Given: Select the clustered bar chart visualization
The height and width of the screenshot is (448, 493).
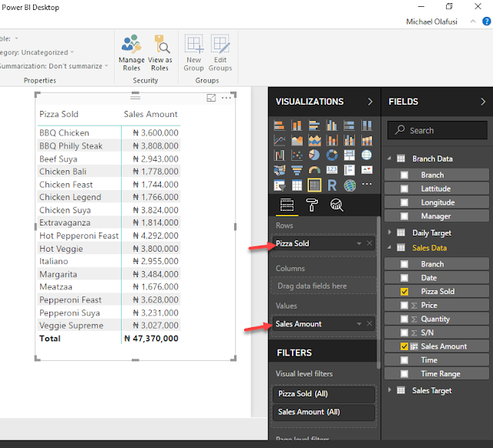Looking at the screenshot, I should tap(314, 125).
